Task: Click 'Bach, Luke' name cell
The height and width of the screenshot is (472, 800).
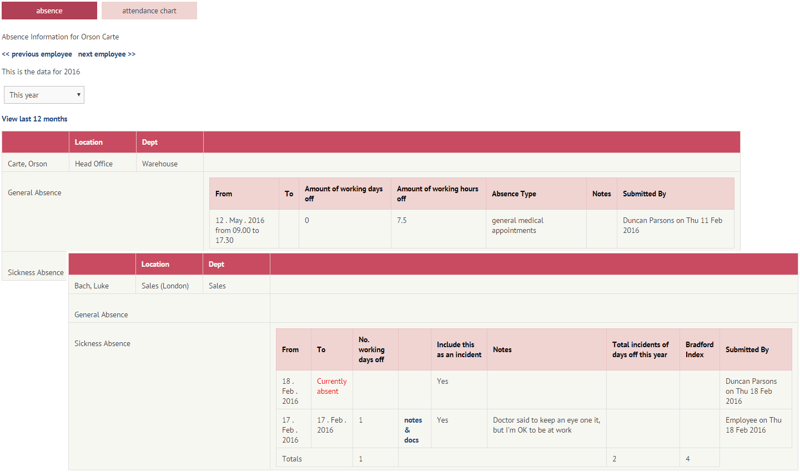Action: click(x=91, y=286)
